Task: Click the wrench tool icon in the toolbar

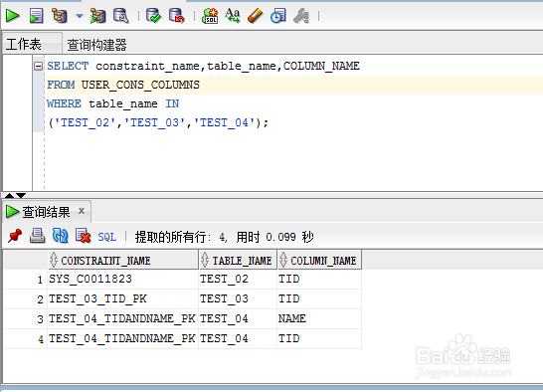Action: pos(301,16)
